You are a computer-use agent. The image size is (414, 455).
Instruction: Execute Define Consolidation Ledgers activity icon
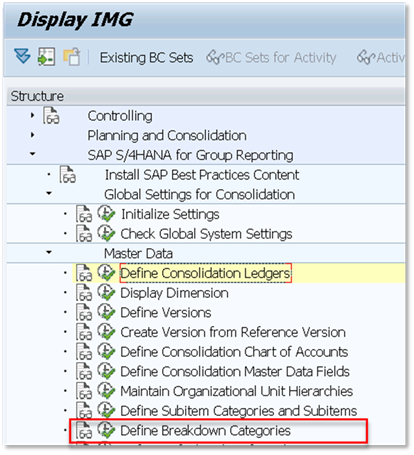(106, 272)
